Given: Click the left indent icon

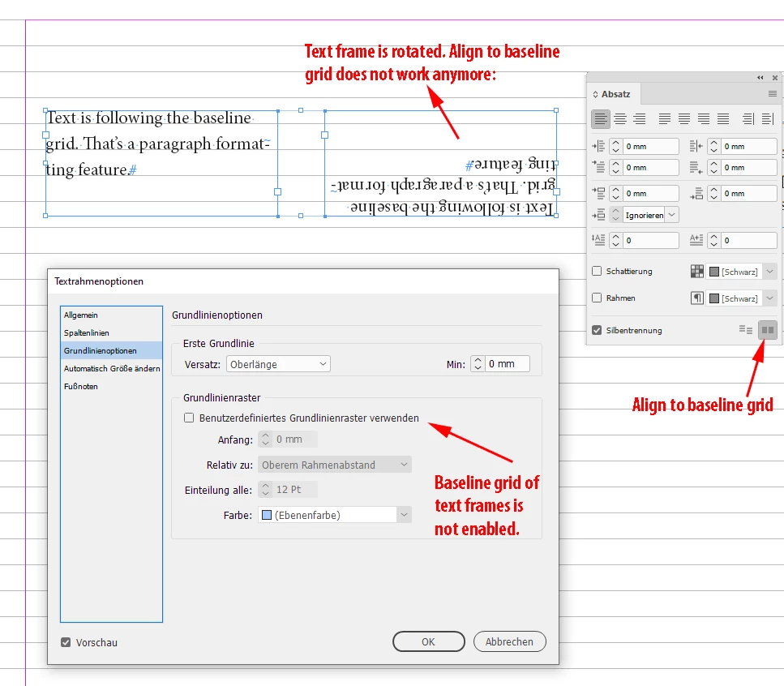Looking at the screenshot, I should (598, 146).
